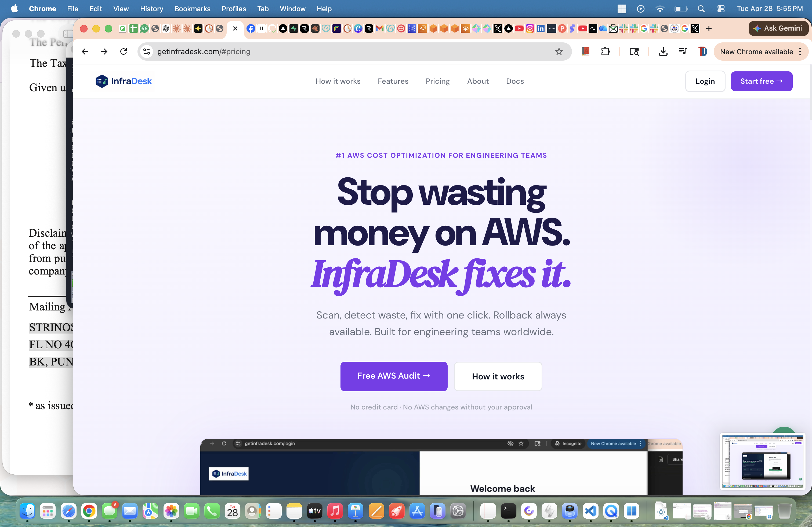Open the Docs nav link
The width and height of the screenshot is (812, 527).
[x=514, y=81]
